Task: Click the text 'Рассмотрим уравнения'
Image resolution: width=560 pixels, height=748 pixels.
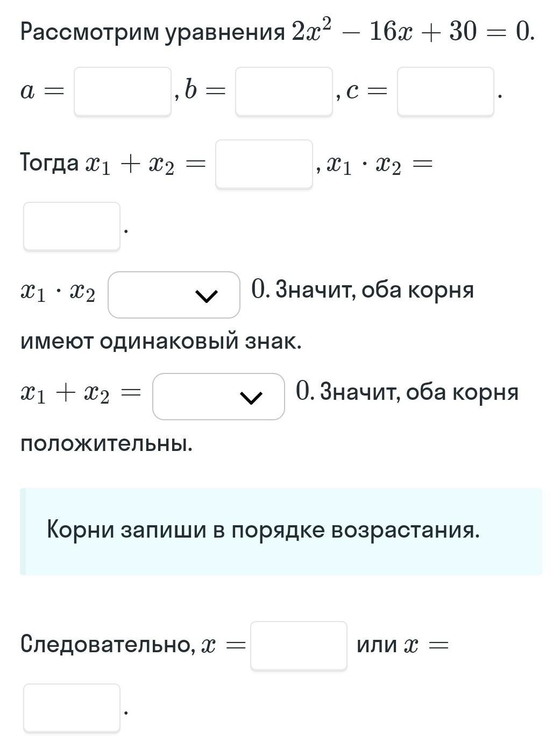Action: (x=152, y=32)
